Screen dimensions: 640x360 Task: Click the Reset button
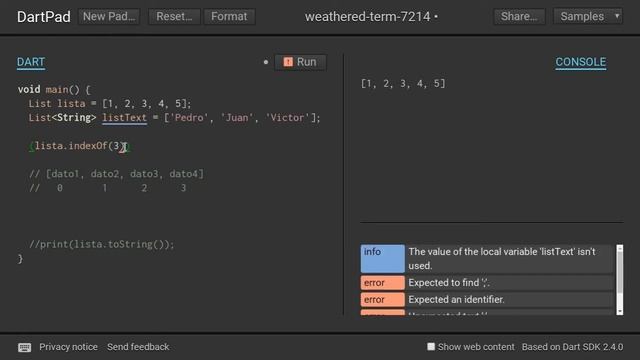tap(174, 16)
